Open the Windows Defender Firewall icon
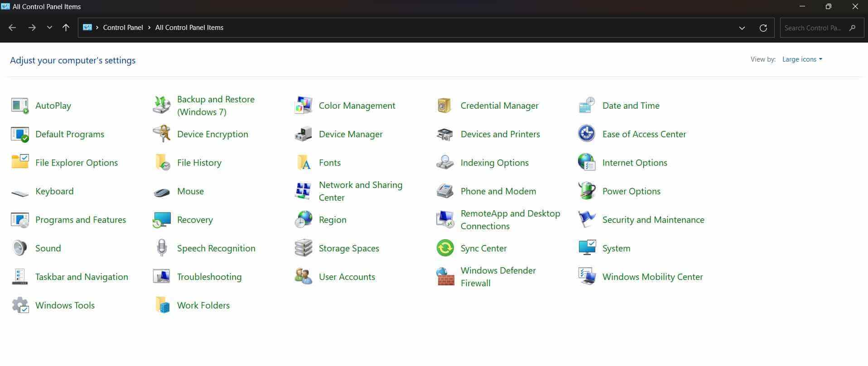Image resolution: width=868 pixels, height=366 pixels. [x=445, y=277]
